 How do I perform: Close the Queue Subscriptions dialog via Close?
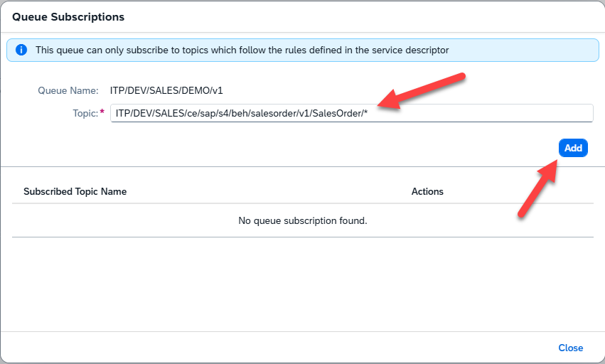[570, 348]
